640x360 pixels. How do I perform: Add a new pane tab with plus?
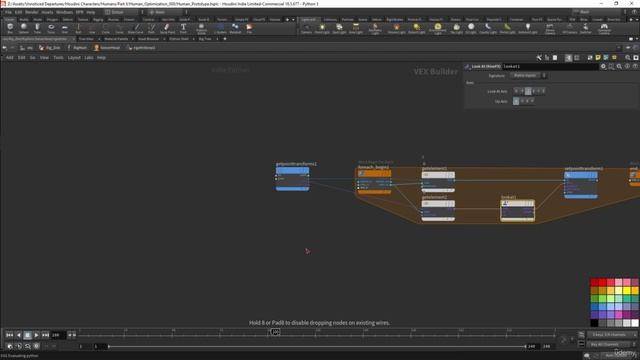(x=224, y=39)
